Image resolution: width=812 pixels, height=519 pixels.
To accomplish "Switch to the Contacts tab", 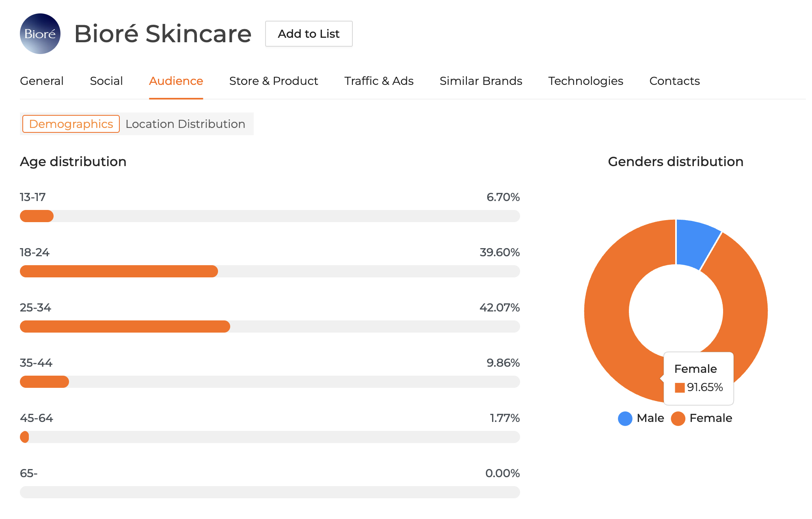I will tap(674, 81).
